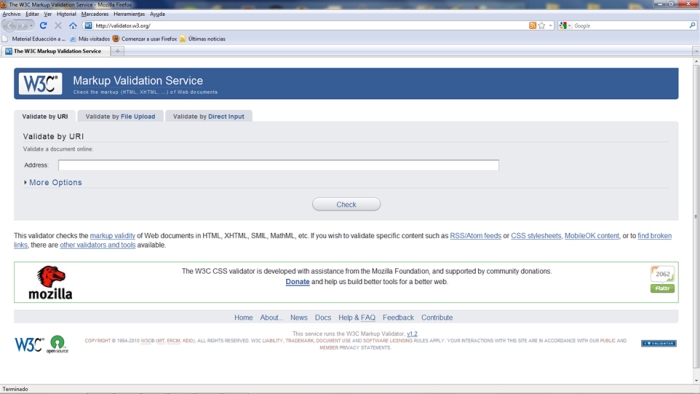Open the Google search engine selector
The height and width of the screenshot is (394, 700).
click(565, 25)
